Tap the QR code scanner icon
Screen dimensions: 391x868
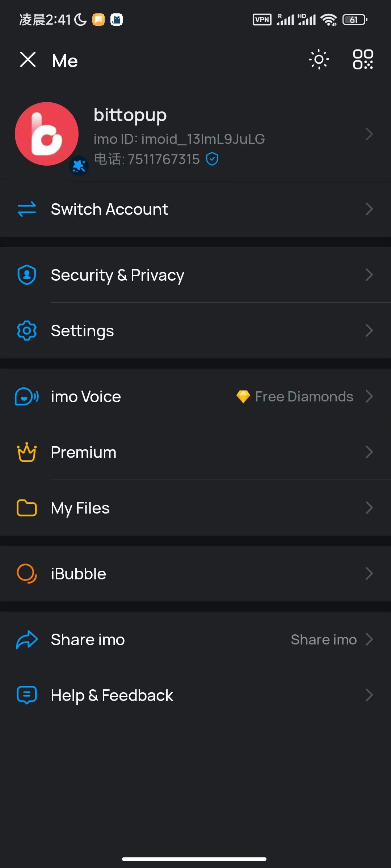pyautogui.click(x=363, y=60)
